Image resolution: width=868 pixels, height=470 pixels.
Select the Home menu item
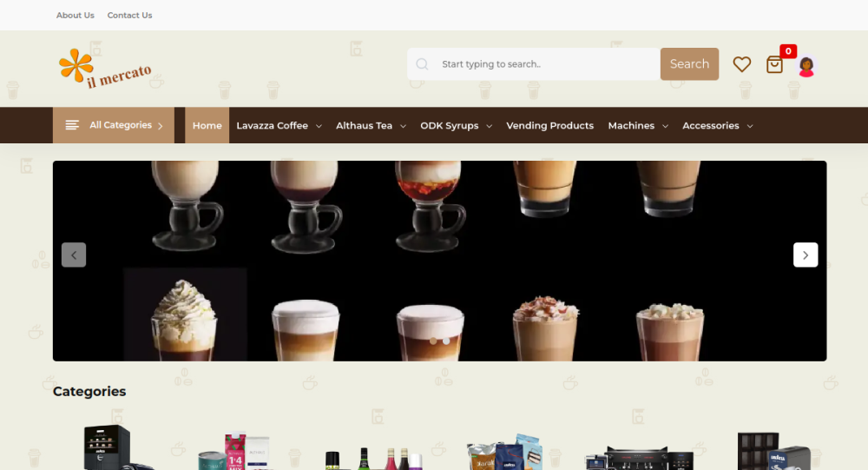pos(207,126)
